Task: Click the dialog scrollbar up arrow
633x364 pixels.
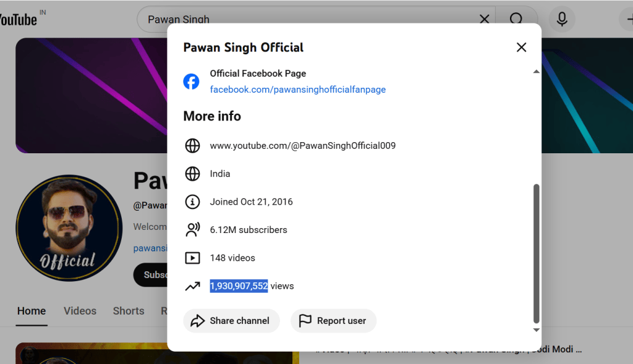Action: [536, 72]
